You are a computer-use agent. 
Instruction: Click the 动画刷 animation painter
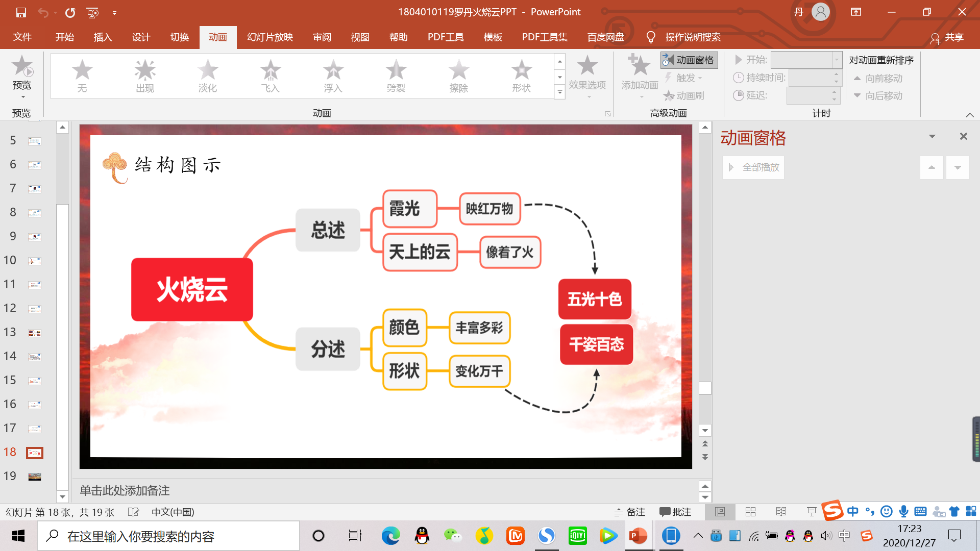pos(684,95)
